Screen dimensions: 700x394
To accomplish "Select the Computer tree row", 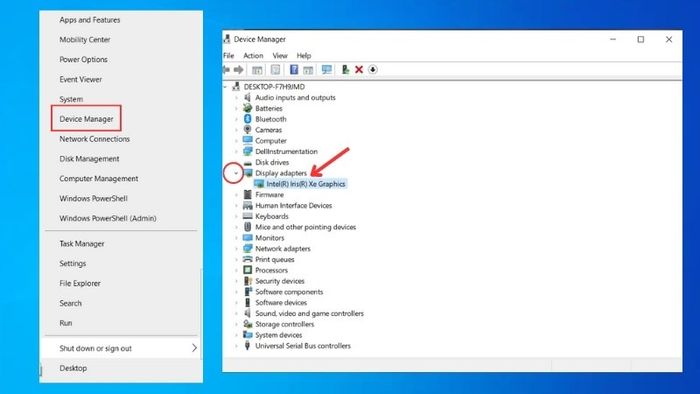I will click(271, 141).
